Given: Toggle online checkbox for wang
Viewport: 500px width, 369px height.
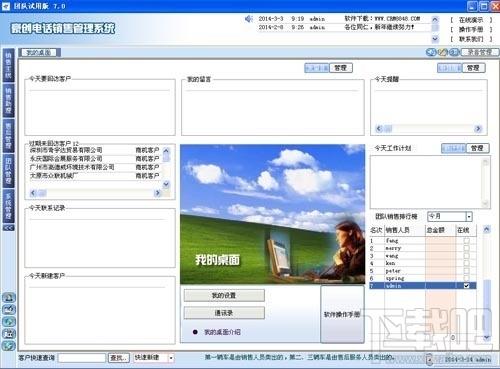Looking at the screenshot, I should (466, 256).
